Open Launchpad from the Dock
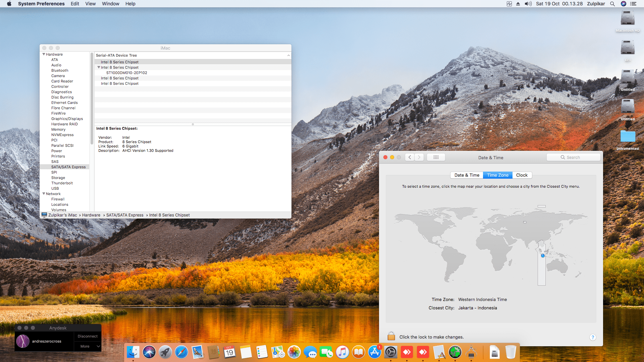 165,352
